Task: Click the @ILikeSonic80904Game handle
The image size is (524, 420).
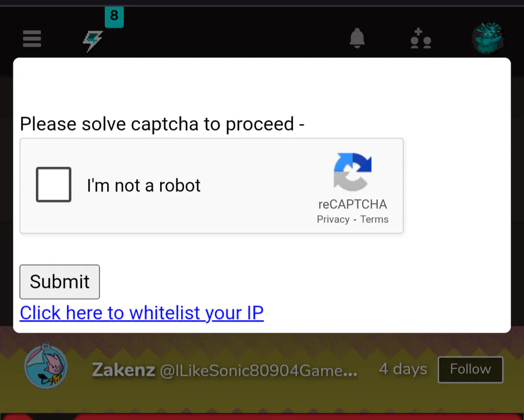Action: [259, 370]
